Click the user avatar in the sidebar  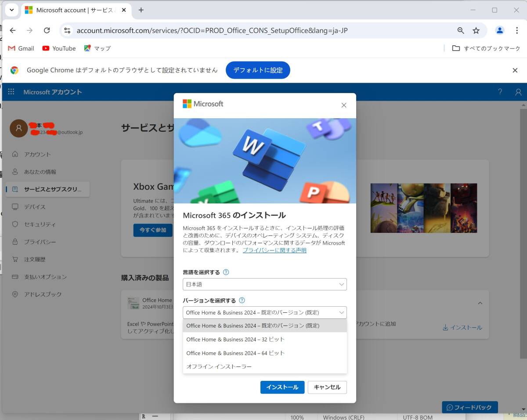pyautogui.click(x=18, y=128)
